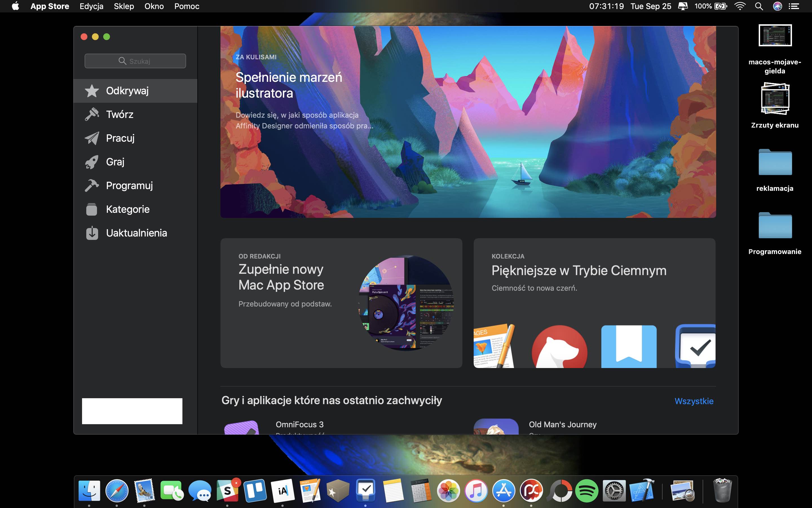
Task: Open Spotify from the Dock
Action: pyautogui.click(x=586, y=491)
